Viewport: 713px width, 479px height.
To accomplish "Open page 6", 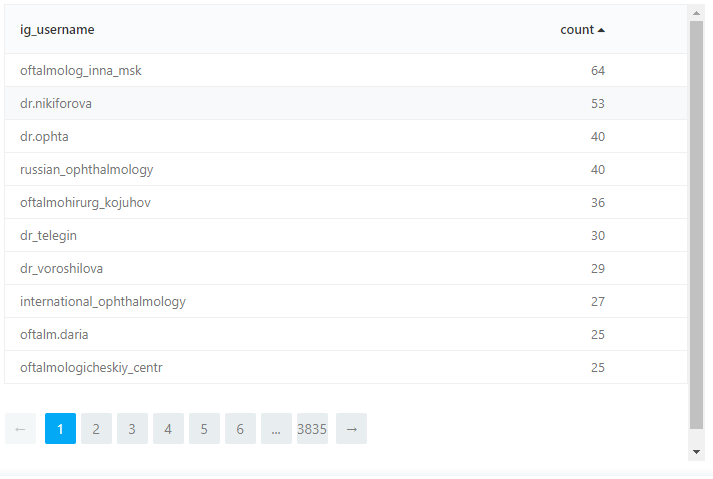I will coord(240,429).
